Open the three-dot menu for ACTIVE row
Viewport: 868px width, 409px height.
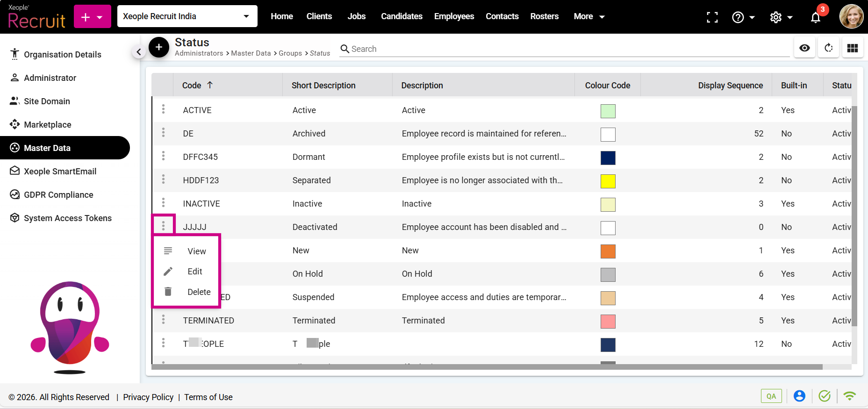(163, 109)
